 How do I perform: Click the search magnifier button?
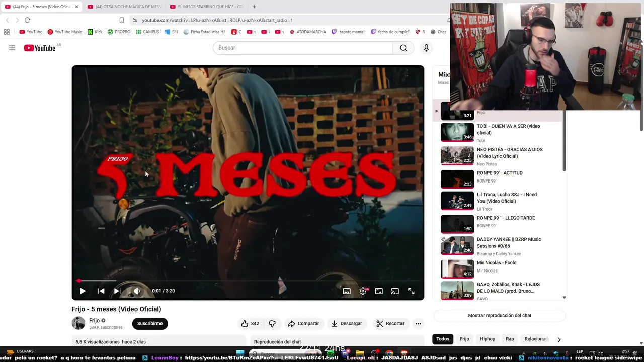click(404, 48)
